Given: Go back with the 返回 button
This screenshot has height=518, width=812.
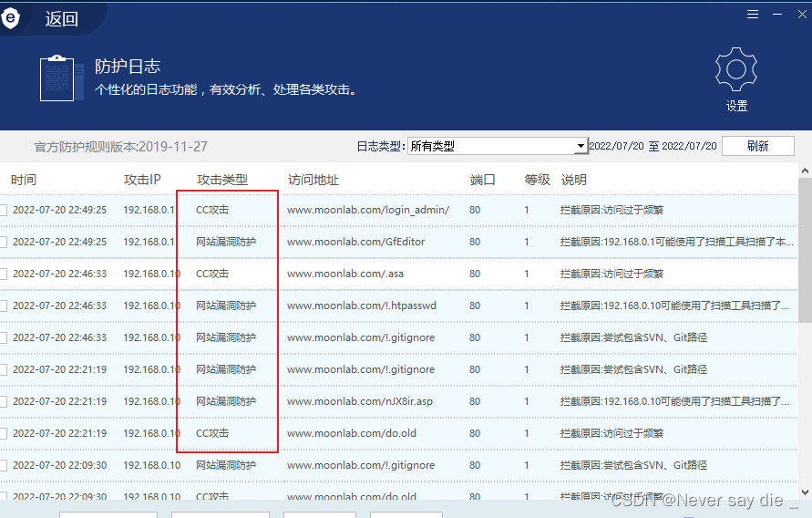Looking at the screenshot, I should click(x=61, y=19).
